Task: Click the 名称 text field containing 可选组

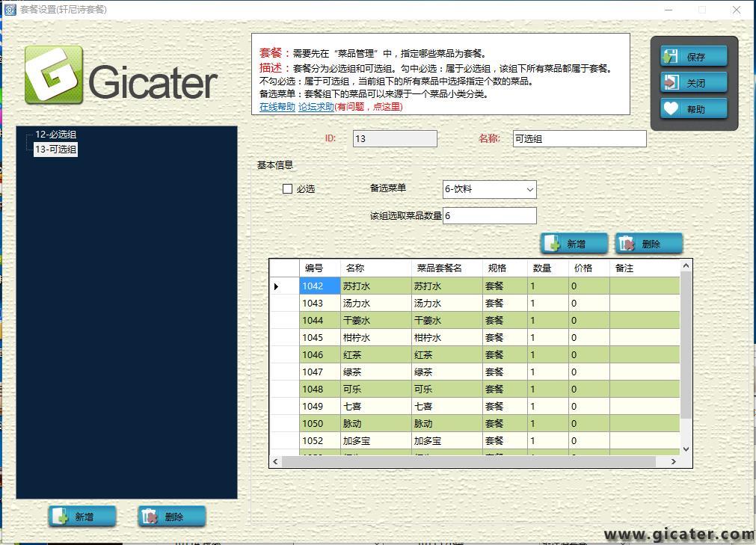Action: (579, 139)
